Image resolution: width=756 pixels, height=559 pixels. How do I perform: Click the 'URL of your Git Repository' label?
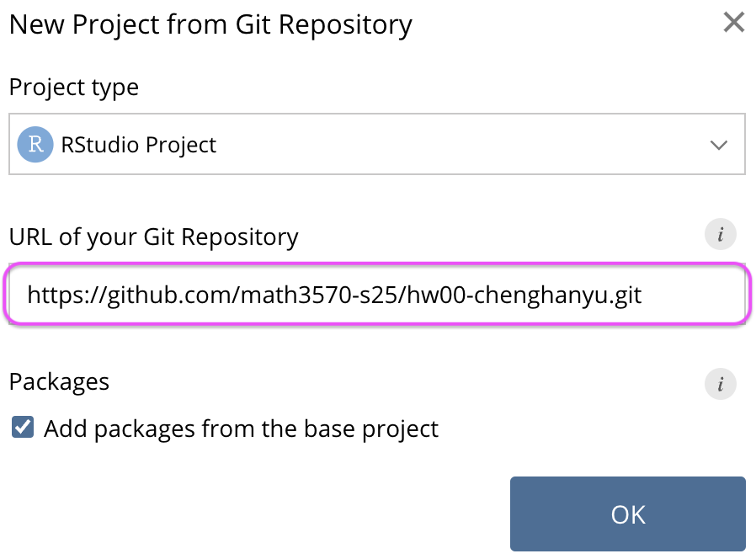tap(154, 237)
